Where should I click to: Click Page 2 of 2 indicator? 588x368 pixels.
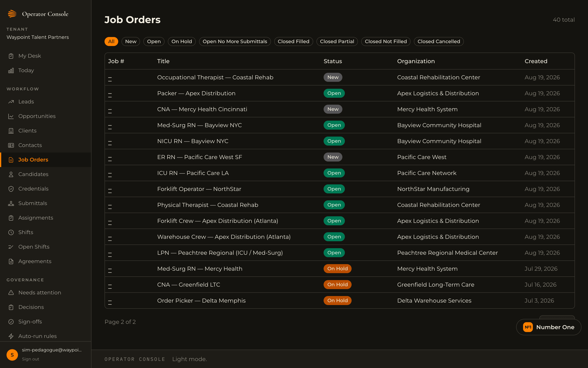tap(120, 322)
